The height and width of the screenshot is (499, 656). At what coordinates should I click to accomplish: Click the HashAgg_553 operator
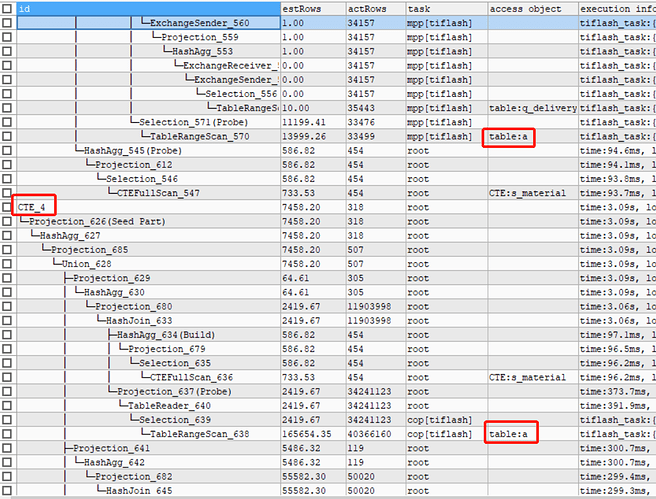(x=202, y=51)
